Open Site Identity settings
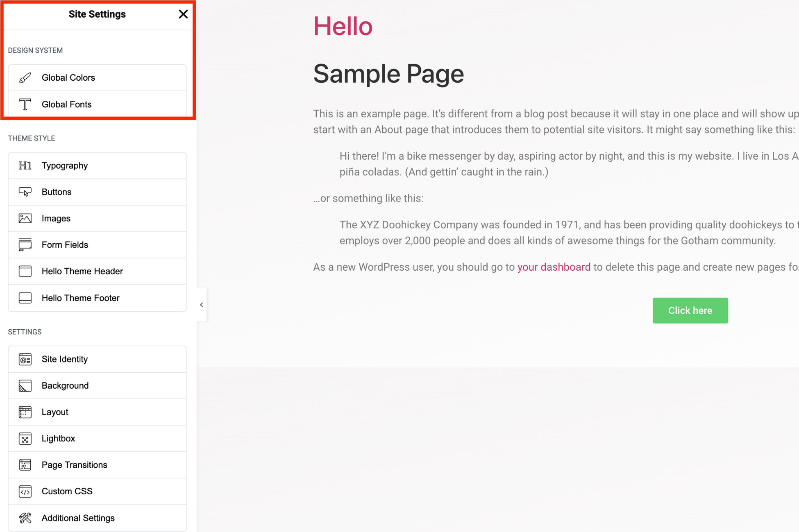Viewport: 799px width, 532px height. (x=97, y=359)
